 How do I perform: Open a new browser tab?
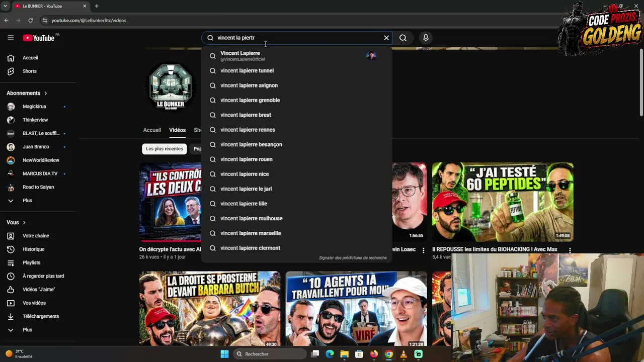tap(97, 6)
